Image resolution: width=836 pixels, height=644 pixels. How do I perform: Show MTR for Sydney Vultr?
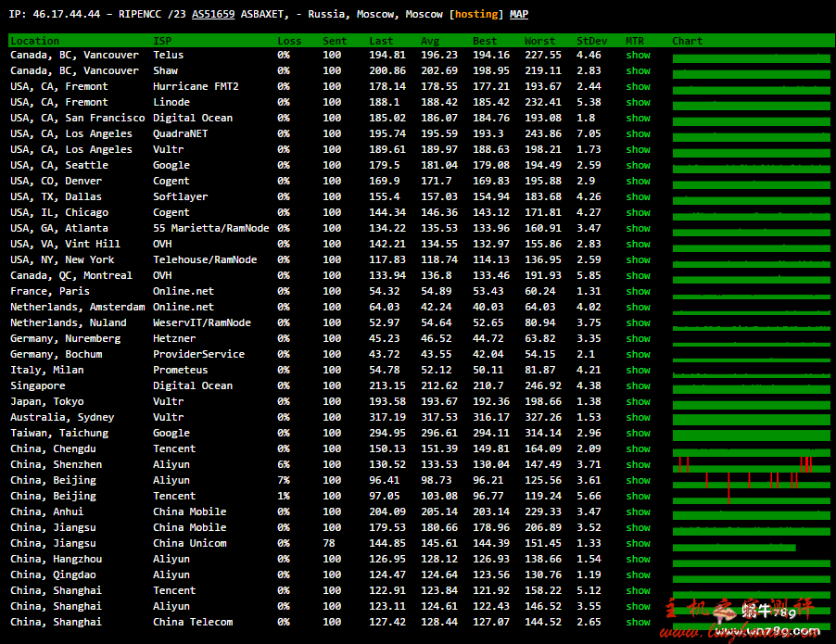tap(638, 417)
